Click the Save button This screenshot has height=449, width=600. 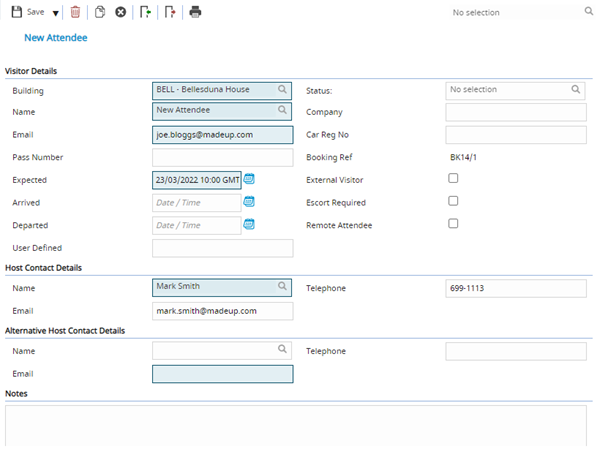point(28,12)
